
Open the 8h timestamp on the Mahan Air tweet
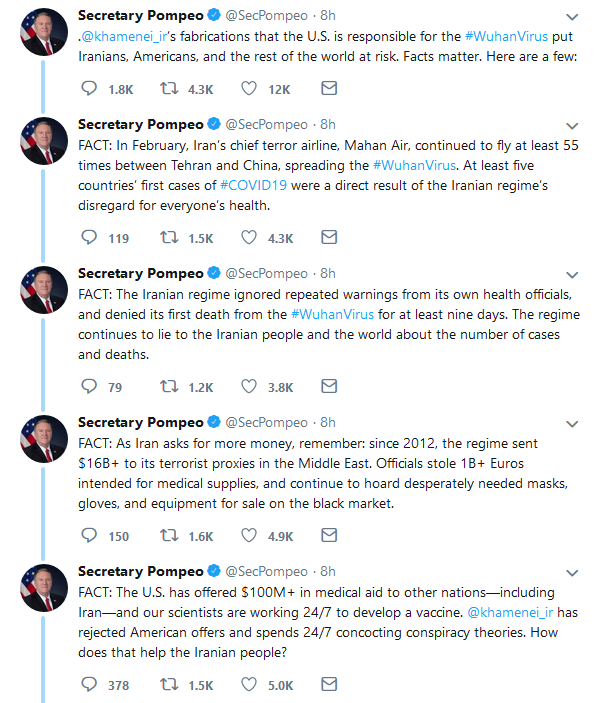coord(327,125)
